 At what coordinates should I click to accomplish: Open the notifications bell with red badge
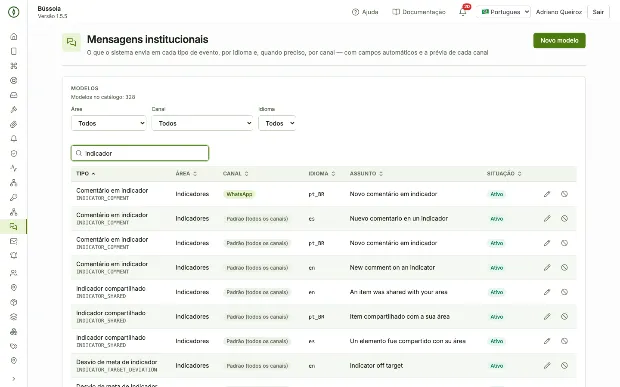[463, 12]
